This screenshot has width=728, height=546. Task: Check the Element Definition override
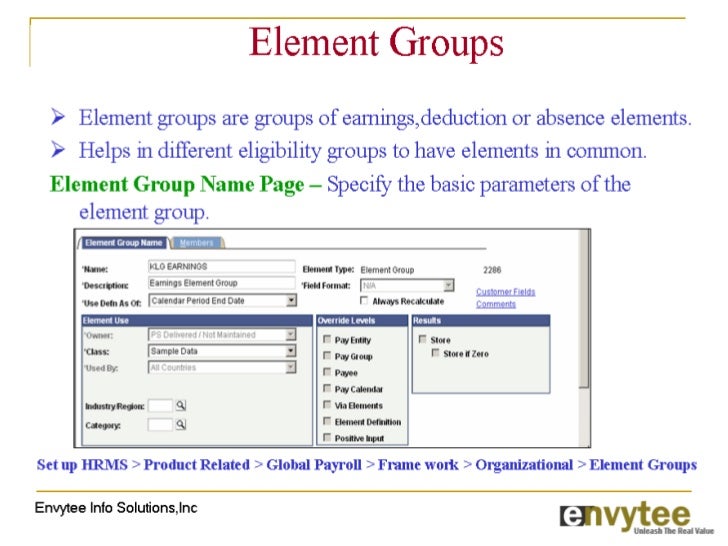(327, 421)
